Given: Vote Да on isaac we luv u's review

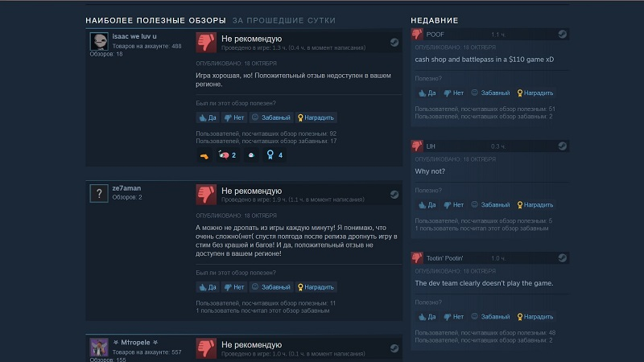Looking at the screenshot, I should [208, 117].
